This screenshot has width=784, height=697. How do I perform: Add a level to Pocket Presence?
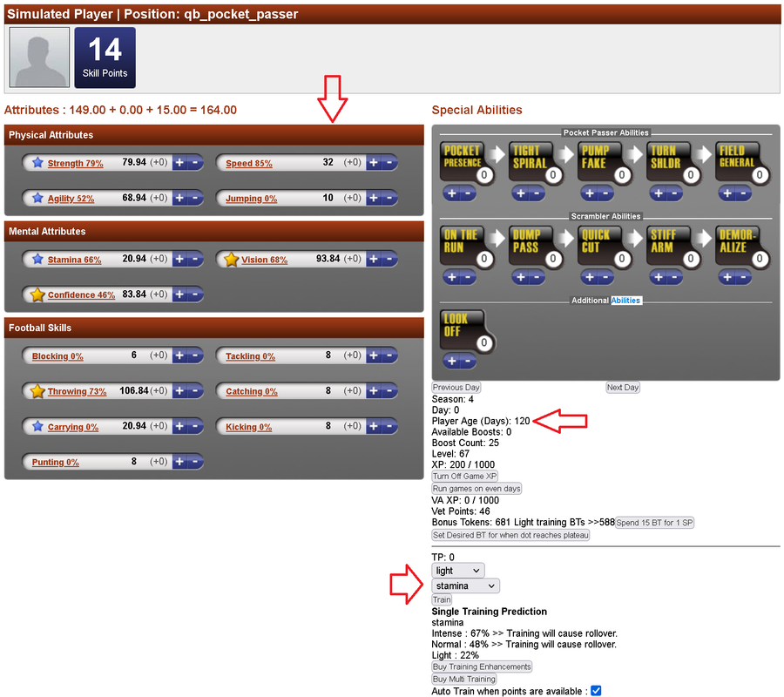point(452,193)
